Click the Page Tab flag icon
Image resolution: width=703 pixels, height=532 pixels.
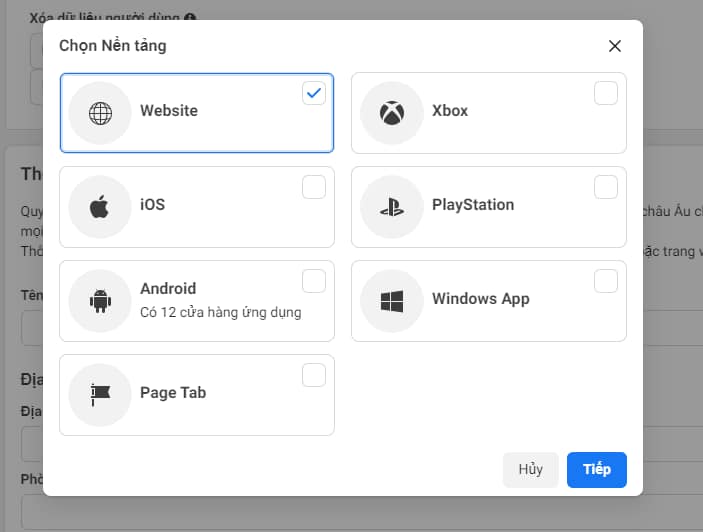[100, 395]
